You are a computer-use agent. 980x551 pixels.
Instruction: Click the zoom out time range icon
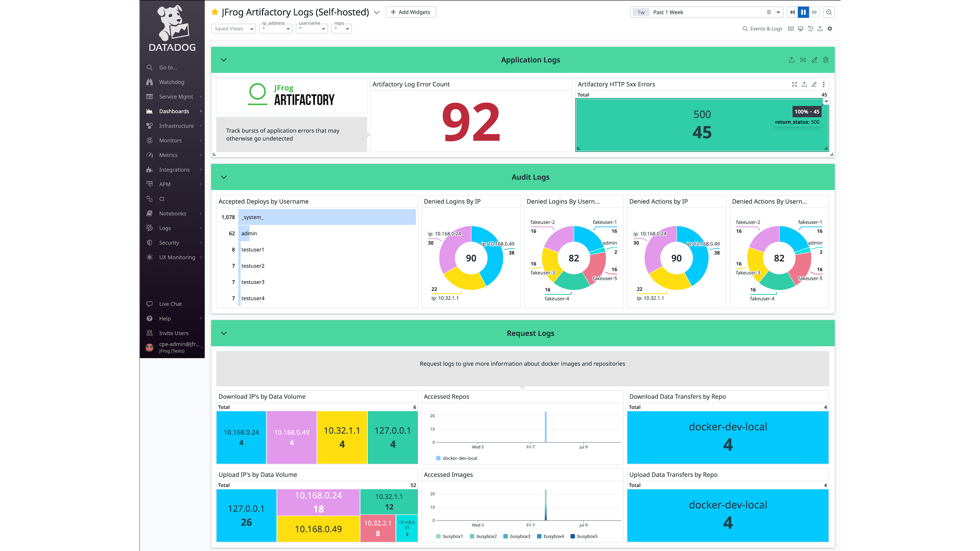pyautogui.click(x=829, y=12)
